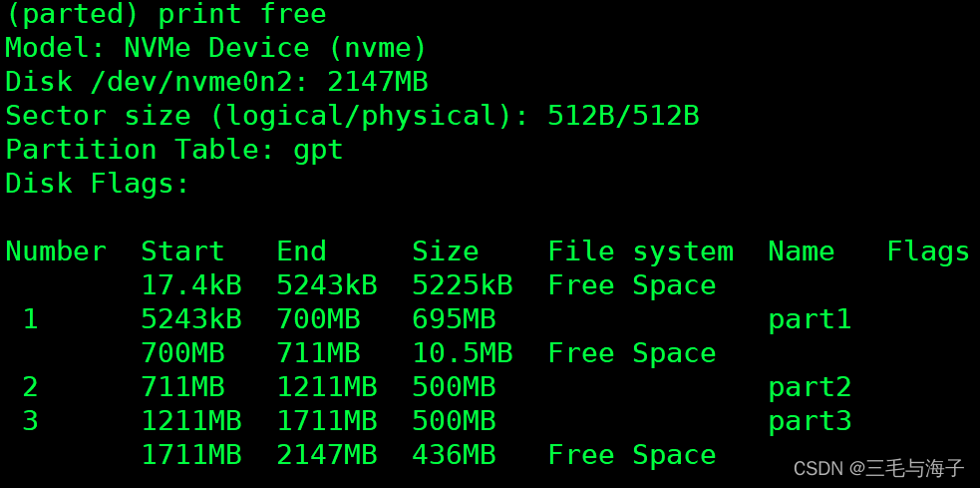
Task: Select the partition name 'part3'
Action: 810,422
